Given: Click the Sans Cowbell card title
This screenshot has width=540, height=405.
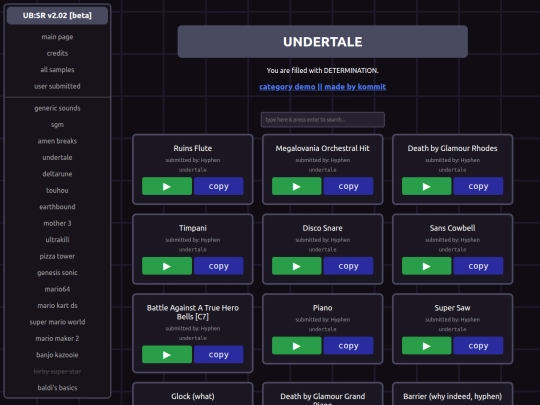Looking at the screenshot, I should 452,228.
